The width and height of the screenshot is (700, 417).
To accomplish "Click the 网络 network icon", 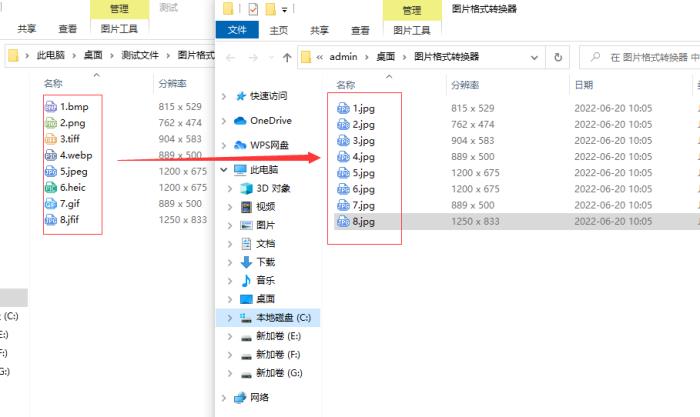I will click(x=240, y=397).
